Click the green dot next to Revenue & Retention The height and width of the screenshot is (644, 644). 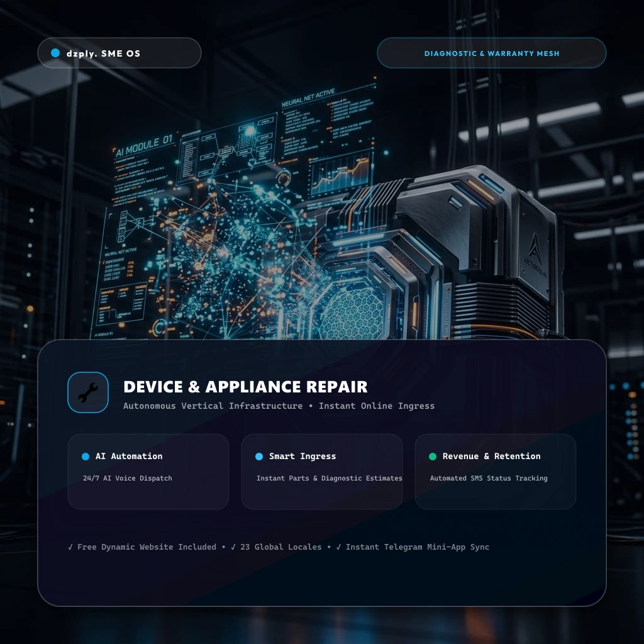433,457
